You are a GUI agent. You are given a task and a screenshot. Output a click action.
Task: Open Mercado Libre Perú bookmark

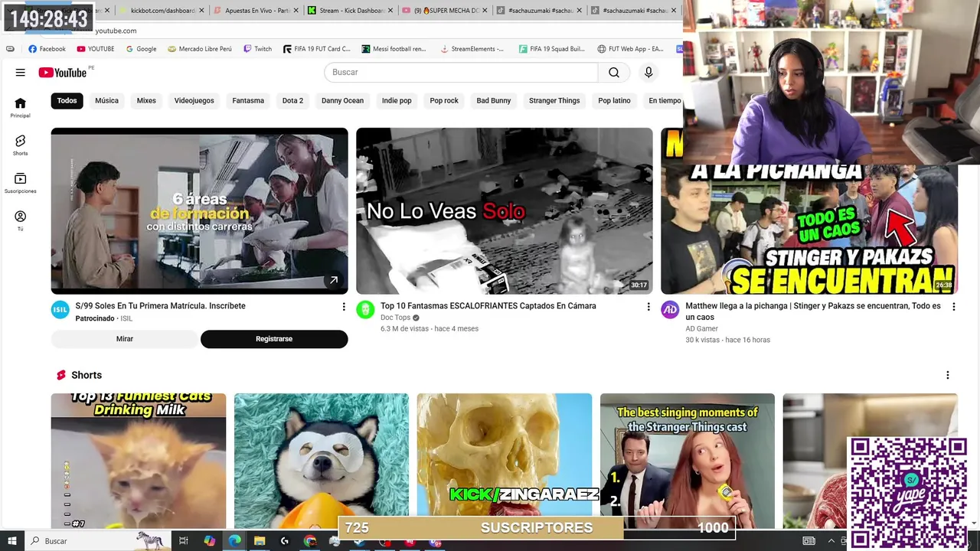point(199,48)
